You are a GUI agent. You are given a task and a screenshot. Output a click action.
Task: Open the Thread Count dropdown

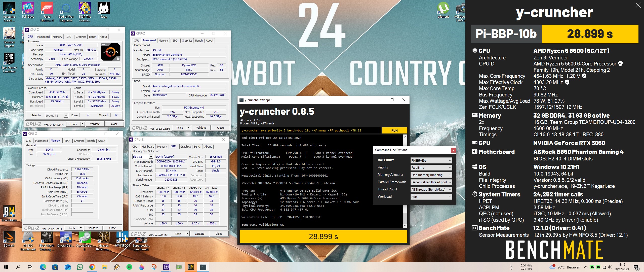[431, 190]
